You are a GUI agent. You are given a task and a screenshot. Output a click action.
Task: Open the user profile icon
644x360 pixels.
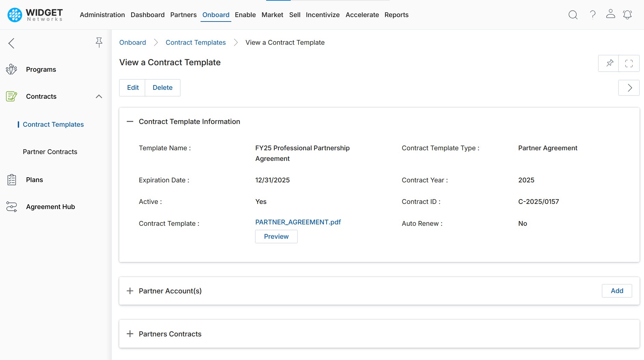click(x=611, y=14)
